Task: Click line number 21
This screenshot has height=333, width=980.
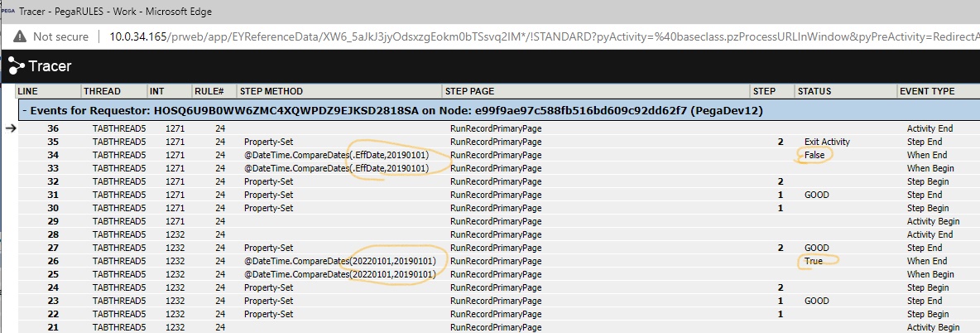Action: click(x=52, y=327)
